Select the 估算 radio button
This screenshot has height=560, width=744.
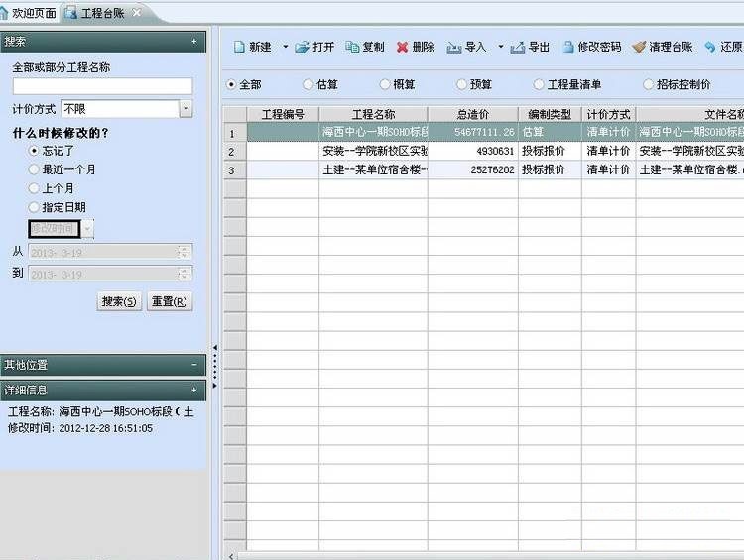click(308, 85)
